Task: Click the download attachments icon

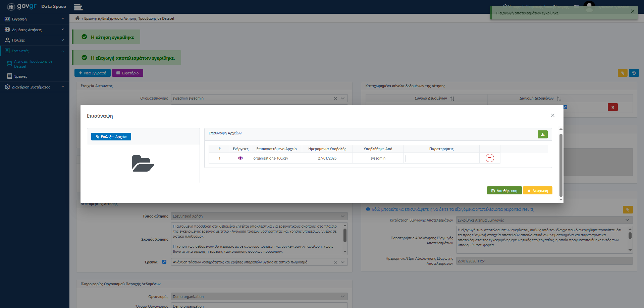Action: (x=542, y=134)
